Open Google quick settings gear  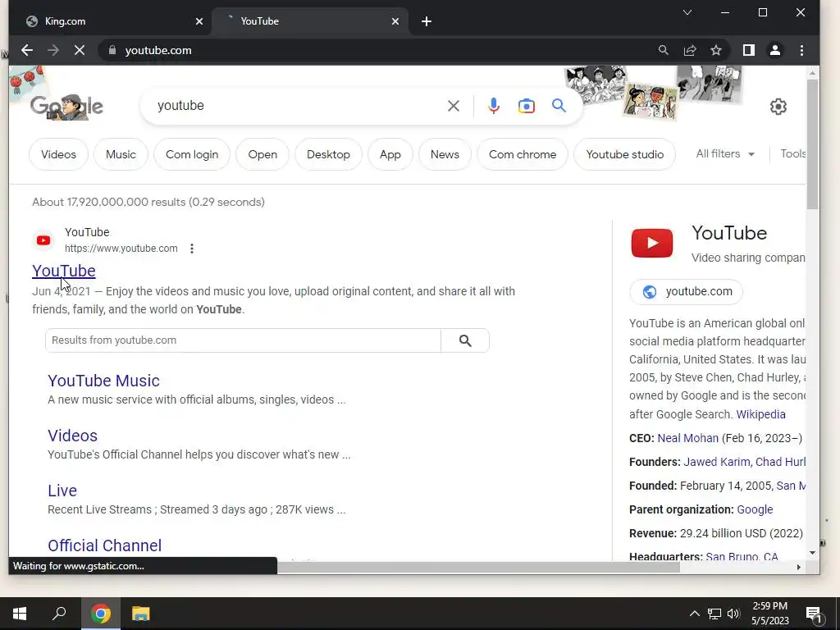click(x=778, y=107)
